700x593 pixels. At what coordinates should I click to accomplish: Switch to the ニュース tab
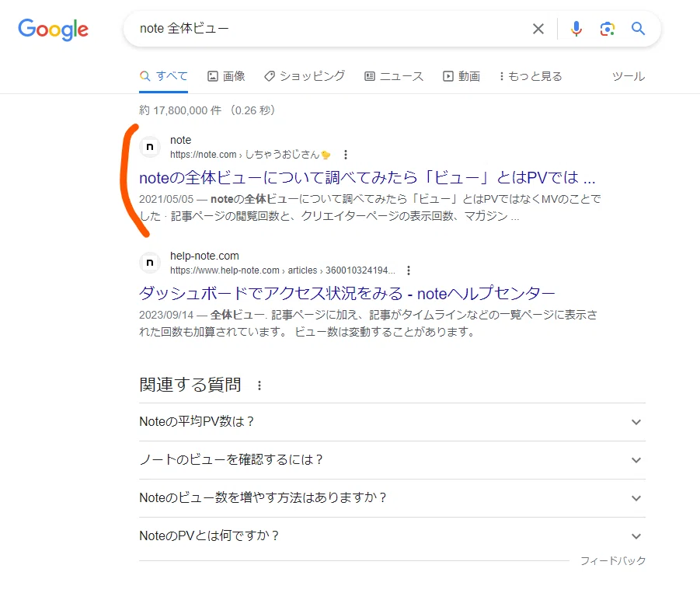click(x=394, y=76)
